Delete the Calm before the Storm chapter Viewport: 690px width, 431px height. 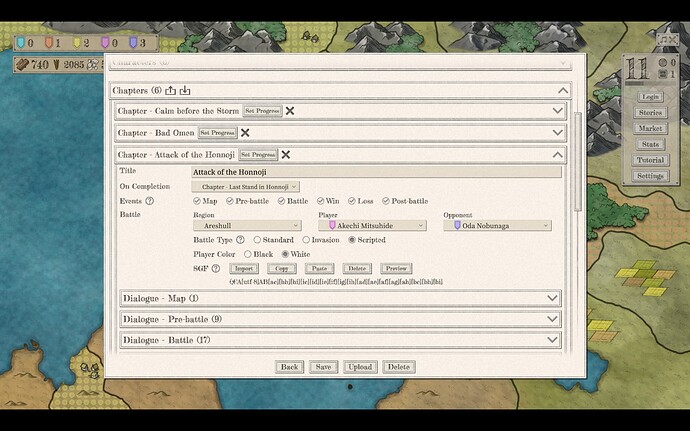tap(290, 111)
